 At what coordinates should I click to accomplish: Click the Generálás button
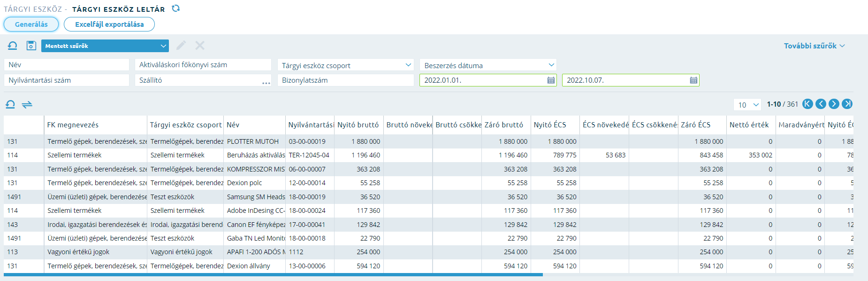[31, 24]
